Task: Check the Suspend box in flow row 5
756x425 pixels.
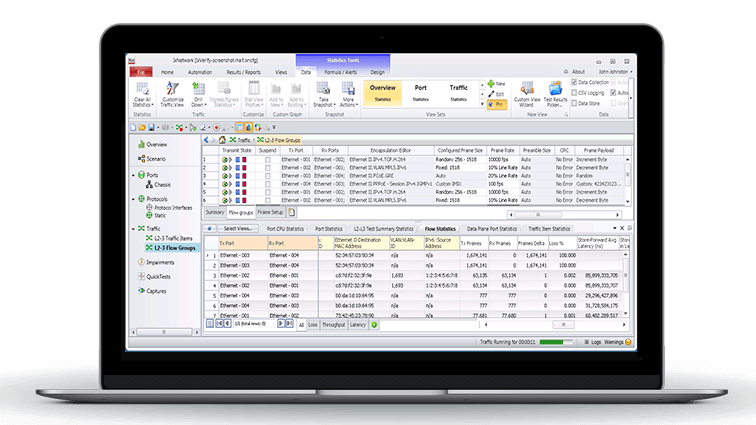Action: pyautogui.click(x=268, y=192)
